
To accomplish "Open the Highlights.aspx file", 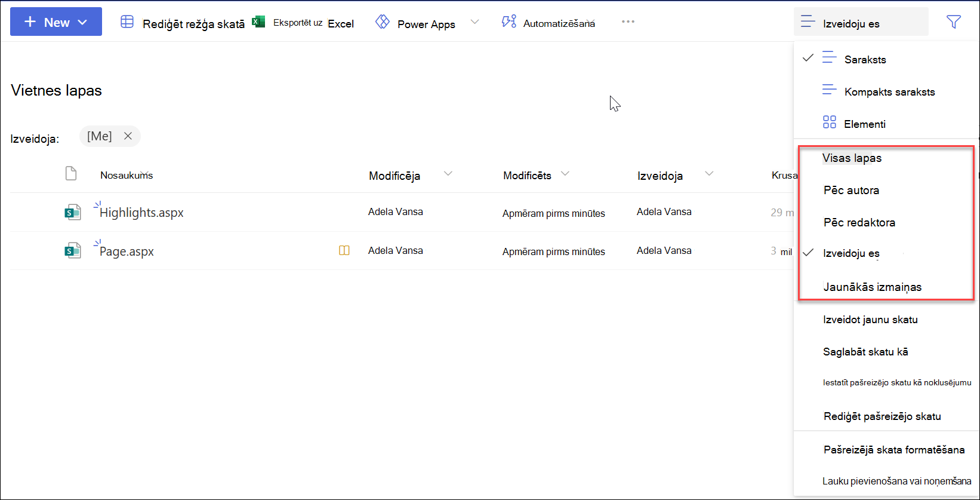I will pyautogui.click(x=141, y=213).
